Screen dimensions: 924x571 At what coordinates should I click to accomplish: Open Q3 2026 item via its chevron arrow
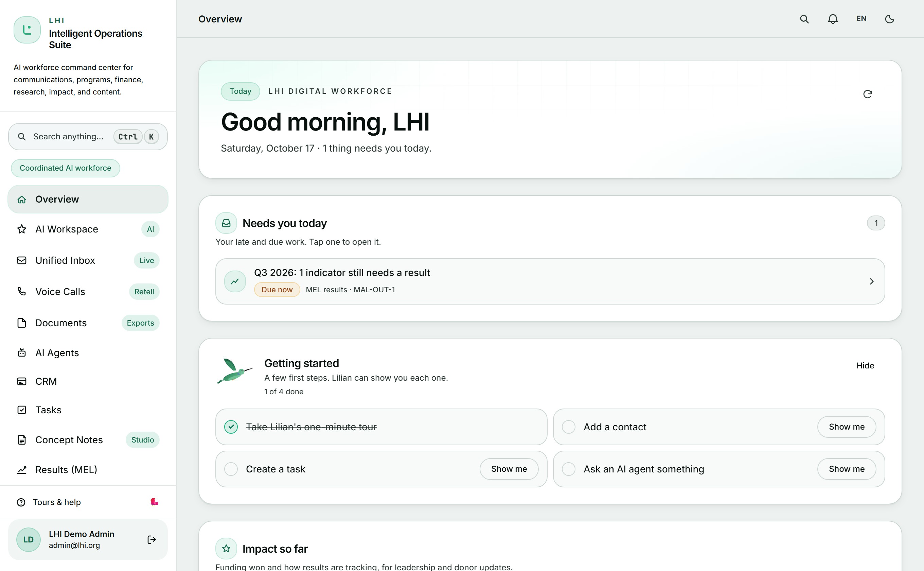point(872,281)
